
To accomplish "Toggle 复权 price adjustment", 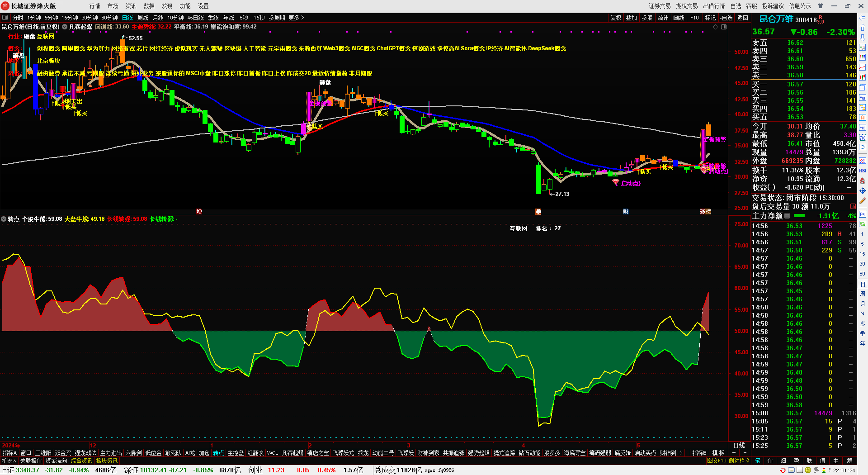I will 616,18.
